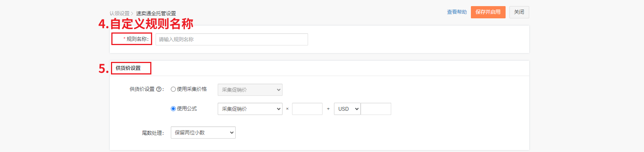Click the question mark help icon beside 供货价设置
644x152 pixels.
click(x=159, y=89)
